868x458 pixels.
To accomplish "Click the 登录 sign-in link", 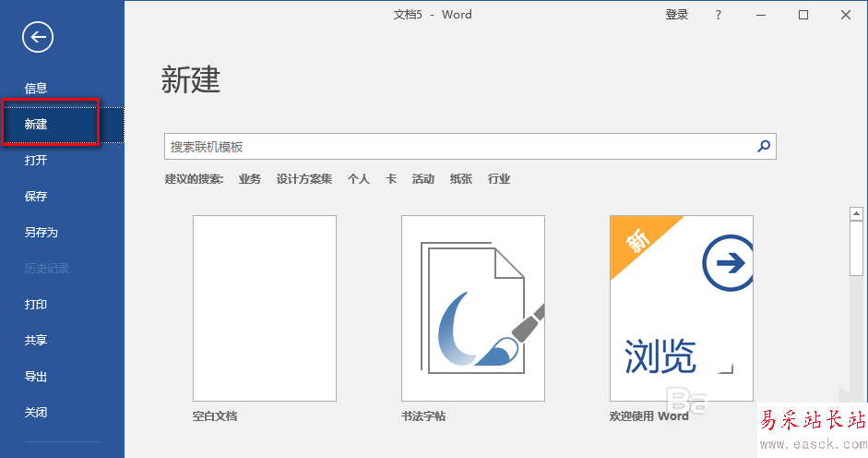I will [x=676, y=15].
